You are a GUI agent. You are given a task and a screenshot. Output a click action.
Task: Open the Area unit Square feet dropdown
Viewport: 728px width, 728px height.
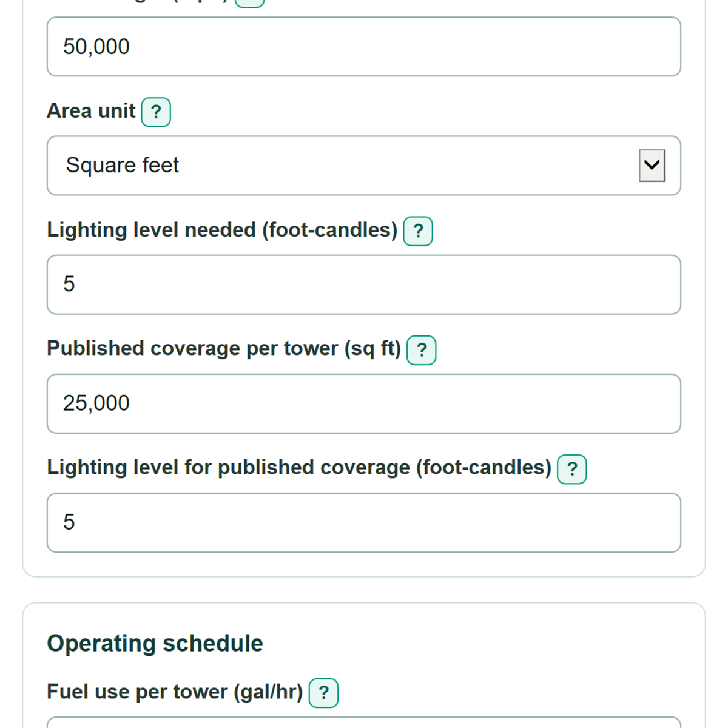[x=364, y=166]
